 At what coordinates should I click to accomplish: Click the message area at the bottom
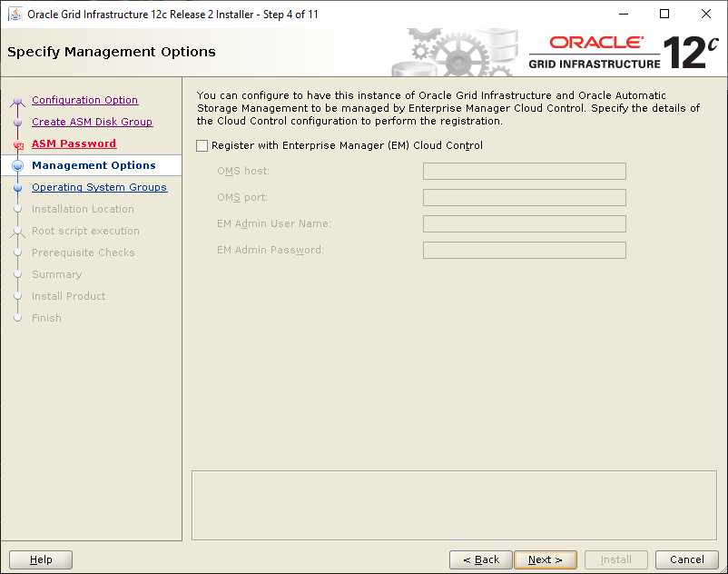454,505
